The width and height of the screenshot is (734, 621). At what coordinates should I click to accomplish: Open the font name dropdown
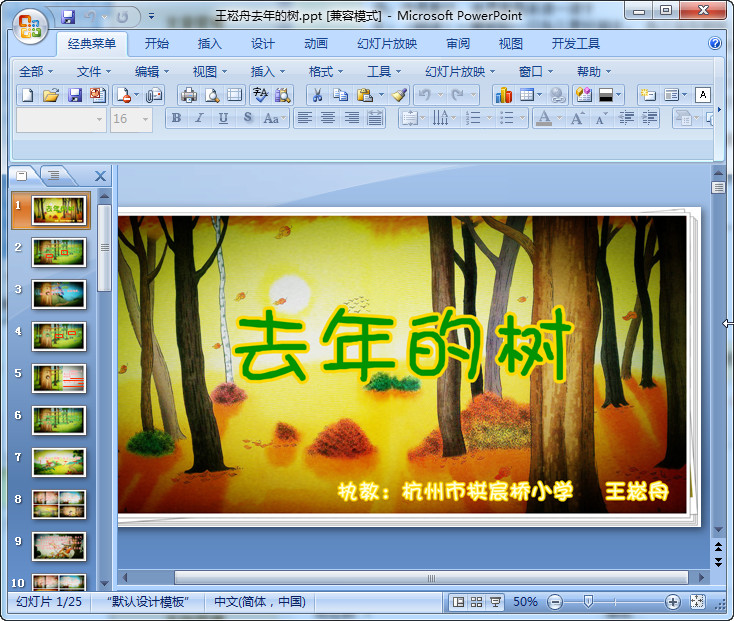pos(99,120)
